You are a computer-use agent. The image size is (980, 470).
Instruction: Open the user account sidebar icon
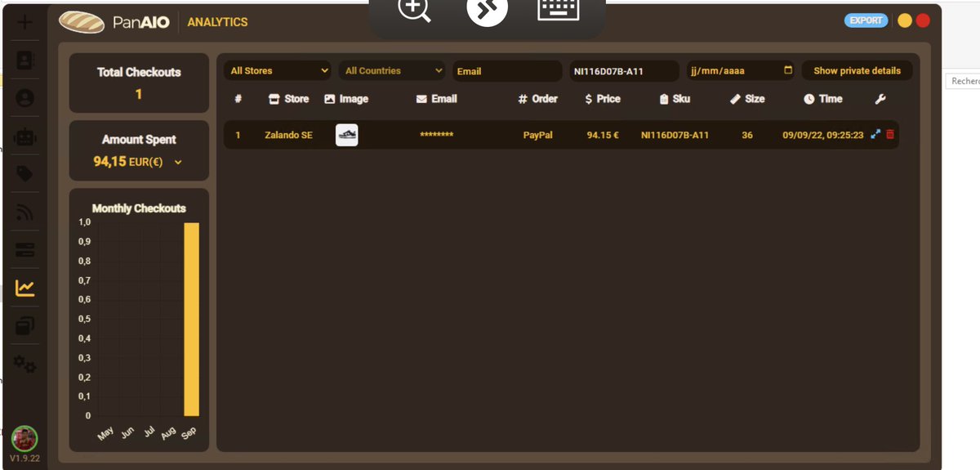coord(25,97)
